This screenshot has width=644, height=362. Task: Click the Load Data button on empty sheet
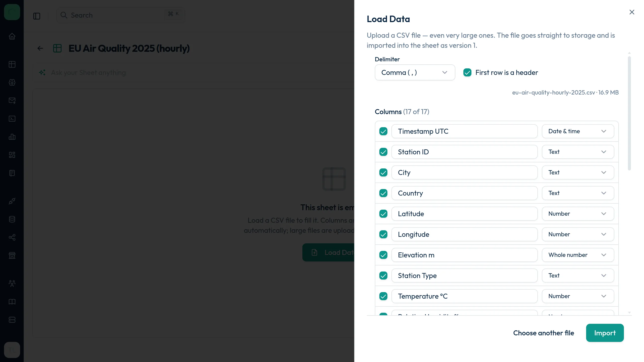pos(328,252)
